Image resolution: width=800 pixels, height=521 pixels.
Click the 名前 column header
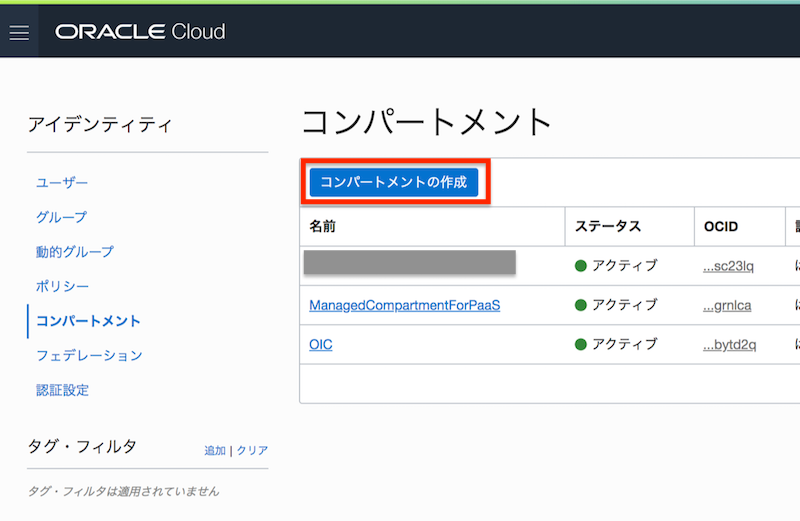coord(323,227)
